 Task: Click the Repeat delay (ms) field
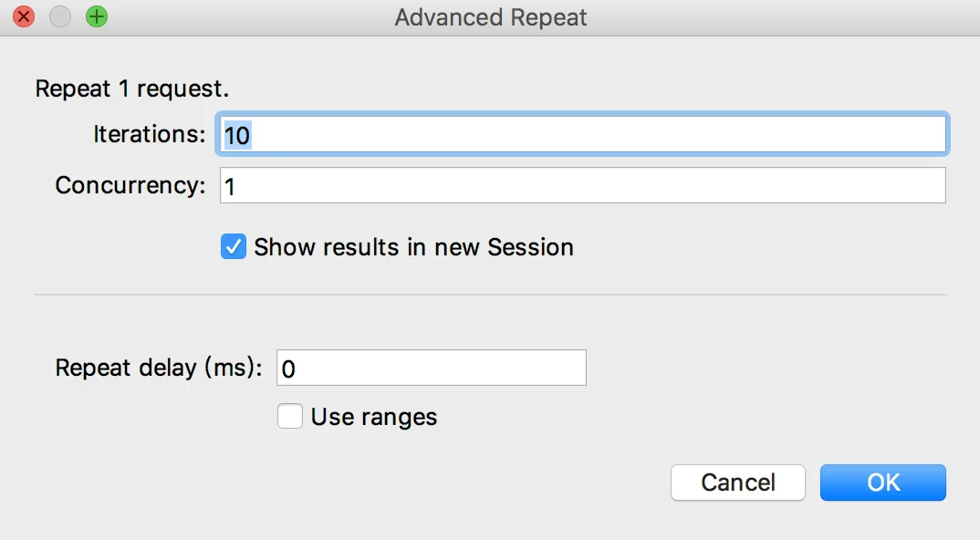(432, 368)
